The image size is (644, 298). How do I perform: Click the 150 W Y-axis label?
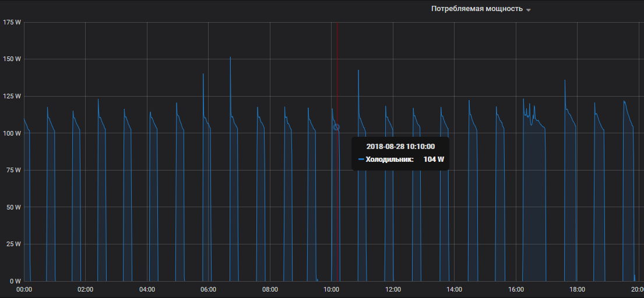(x=12, y=59)
